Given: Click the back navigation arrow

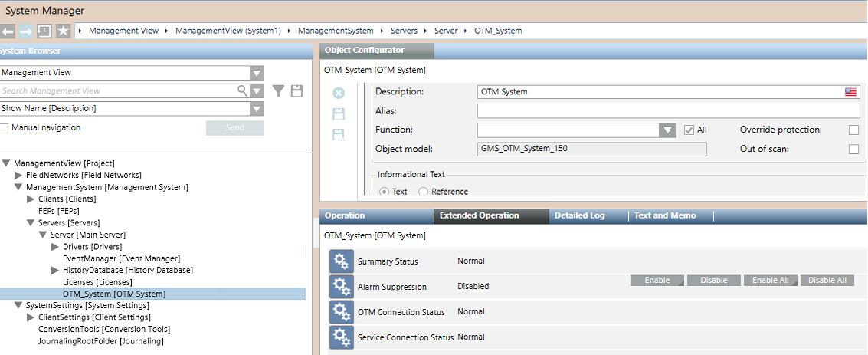Looking at the screenshot, I should tap(8, 31).
